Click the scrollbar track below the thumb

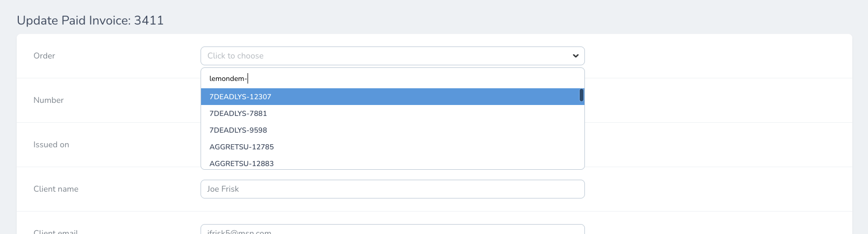(x=581, y=136)
